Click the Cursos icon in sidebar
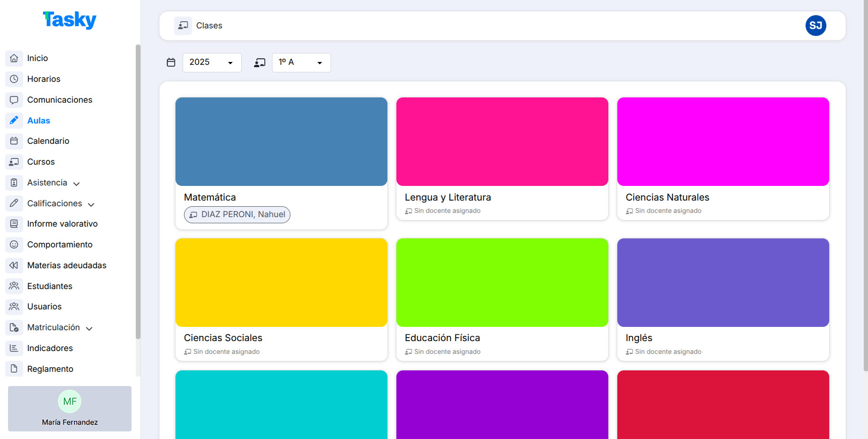 click(x=14, y=162)
